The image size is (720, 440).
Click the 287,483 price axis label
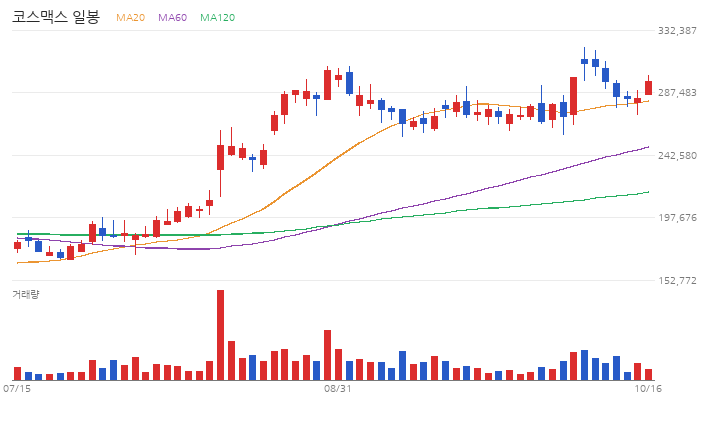677,93
